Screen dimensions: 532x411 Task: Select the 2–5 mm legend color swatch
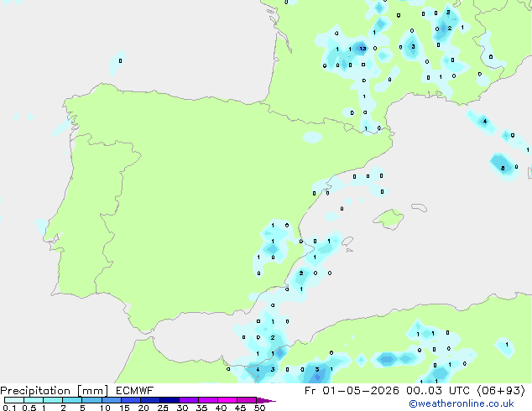[72, 400]
